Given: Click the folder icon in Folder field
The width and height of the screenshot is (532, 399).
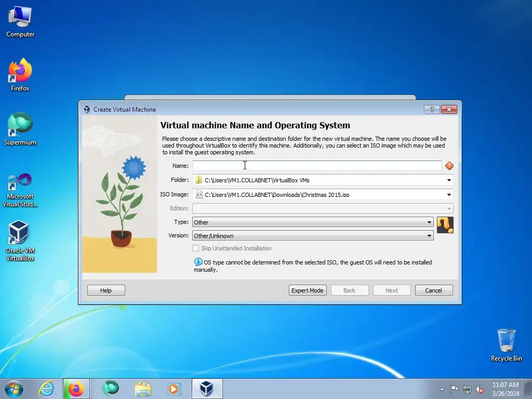Looking at the screenshot, I should [x=199, y=180].
